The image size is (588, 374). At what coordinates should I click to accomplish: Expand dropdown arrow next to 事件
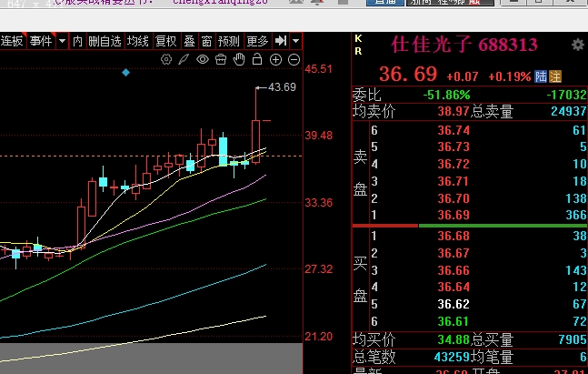(x=62, y=41)
